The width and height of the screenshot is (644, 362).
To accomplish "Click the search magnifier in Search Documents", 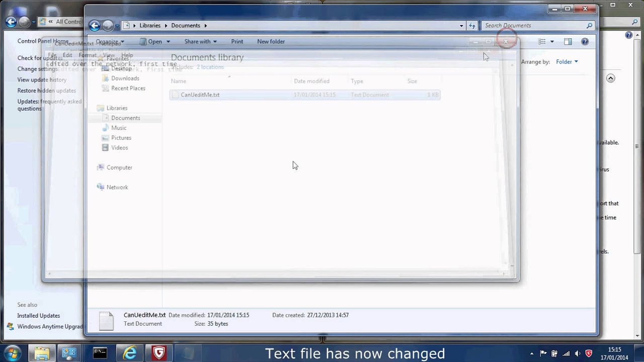I will [589, 26].
